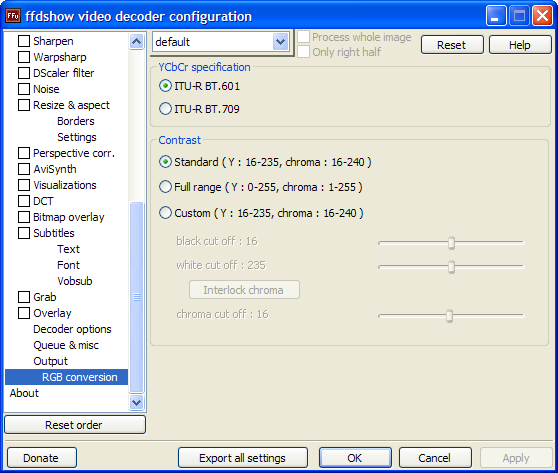This screenshot has height=473, width=558.
Task: Click the ffdshow icon in title bar
Action: pos(13,16)
